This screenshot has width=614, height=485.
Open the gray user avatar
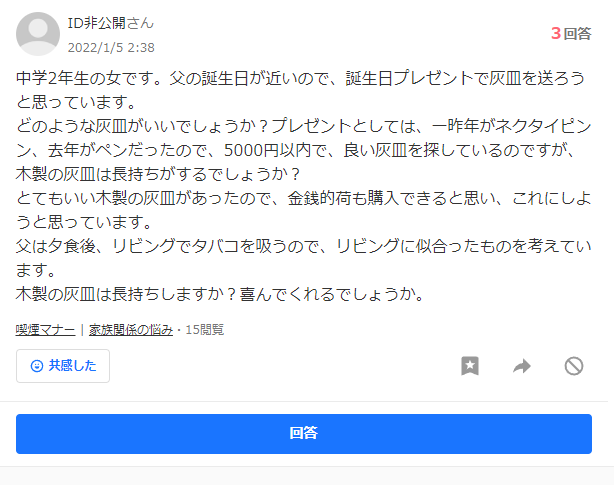[x=38, y=34]
